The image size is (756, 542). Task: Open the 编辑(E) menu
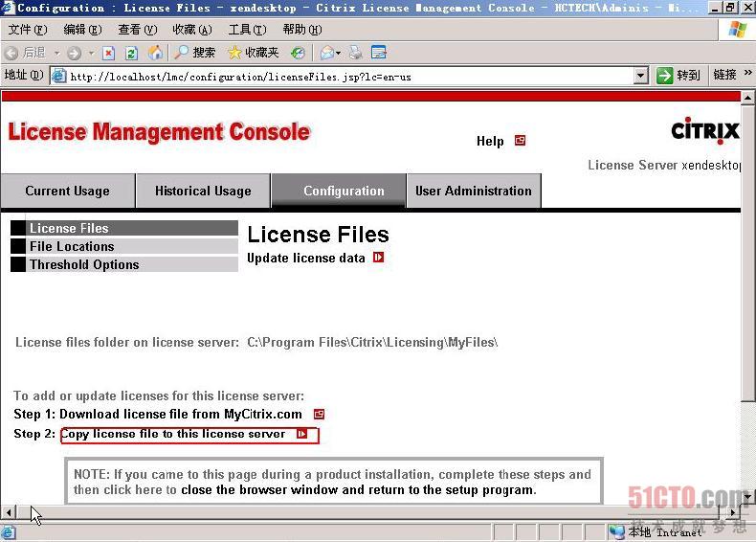(x=82, y=30)
